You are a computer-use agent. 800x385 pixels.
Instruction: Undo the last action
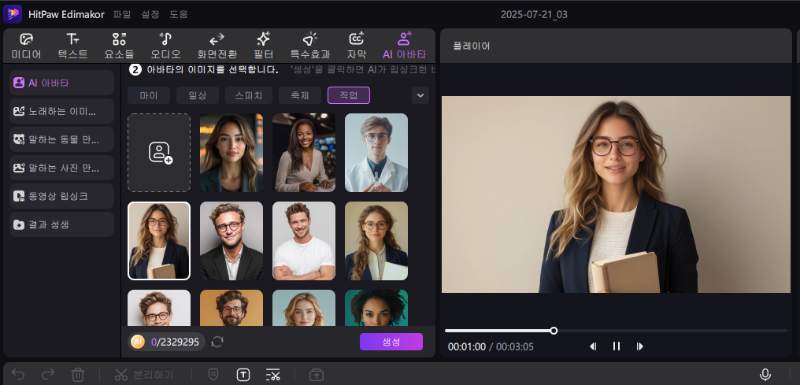[x=18, y=375]
